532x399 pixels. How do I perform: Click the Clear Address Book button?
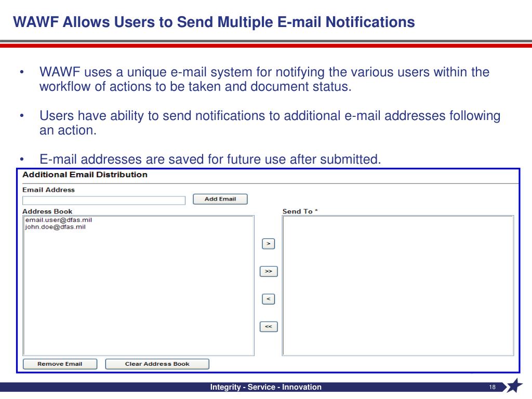tap(157, 364)
